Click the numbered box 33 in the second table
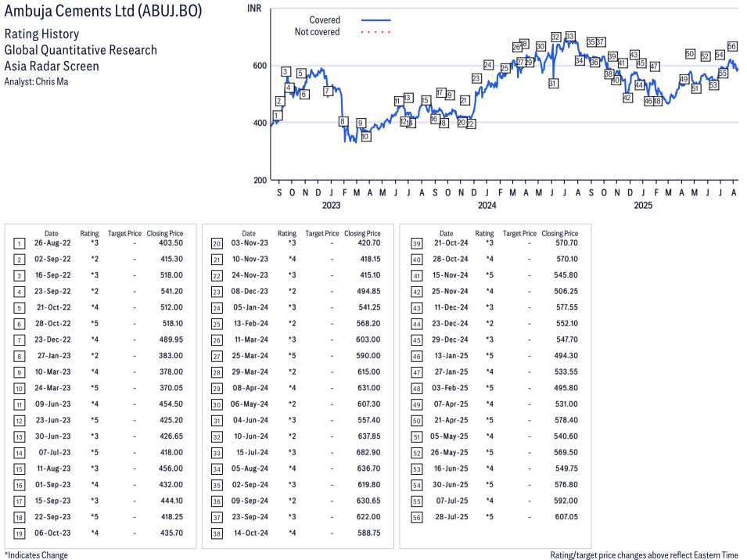The height and width of the screenshot is (560, 747). pos(217,454)
